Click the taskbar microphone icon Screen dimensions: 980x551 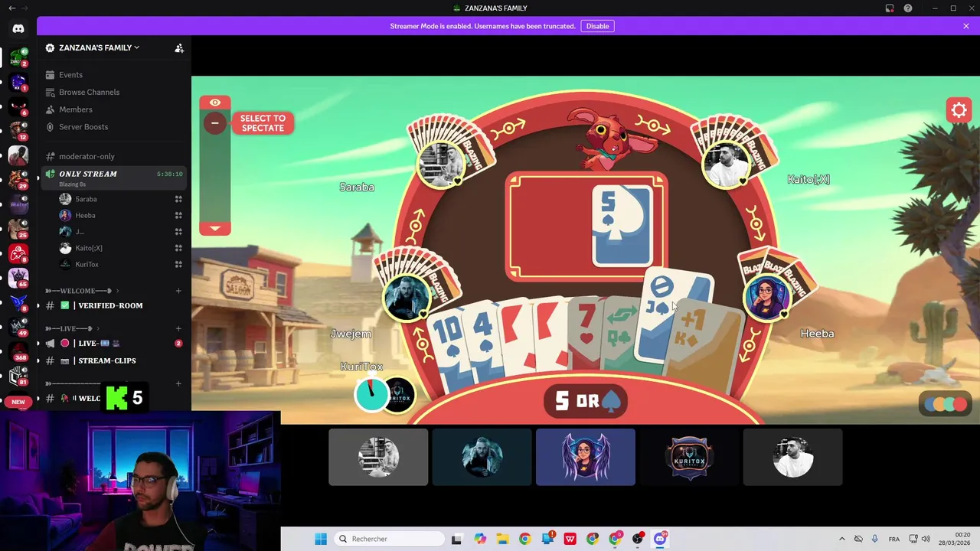tap(874, 539)
